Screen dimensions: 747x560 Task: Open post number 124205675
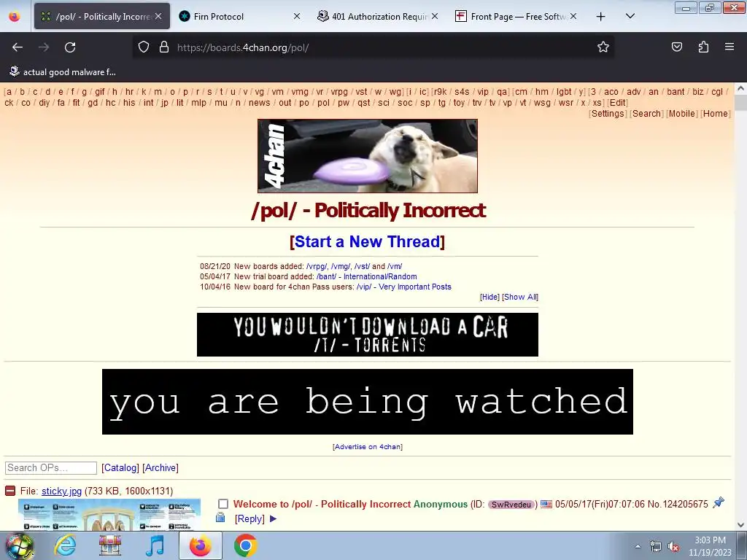(x=684, y=504)
